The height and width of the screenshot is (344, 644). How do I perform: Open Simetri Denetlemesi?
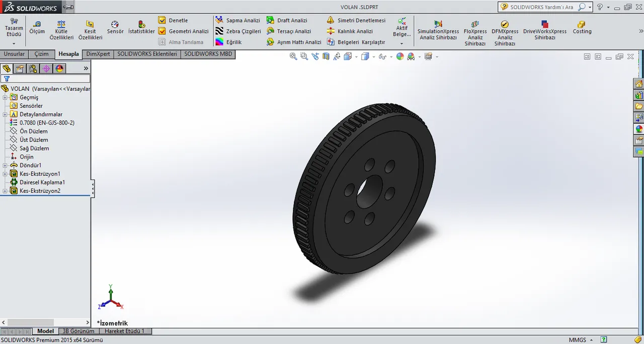coord(356,20)
